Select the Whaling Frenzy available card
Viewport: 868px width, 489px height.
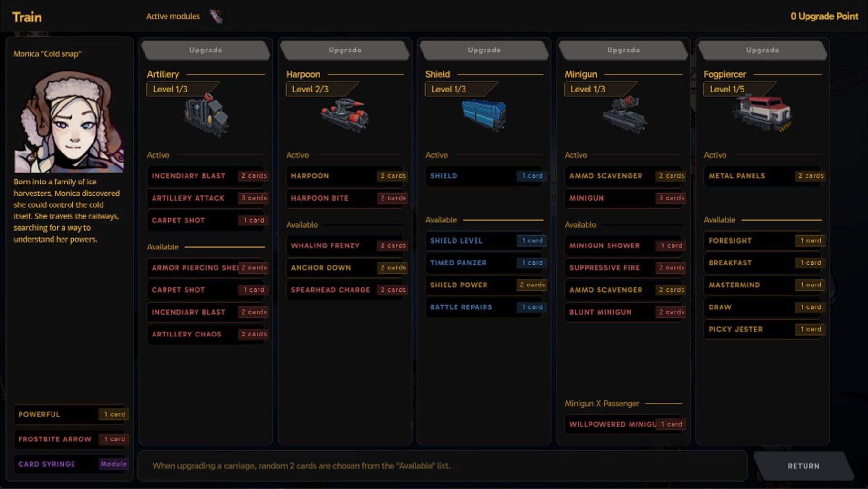click(x=344, y=245)
